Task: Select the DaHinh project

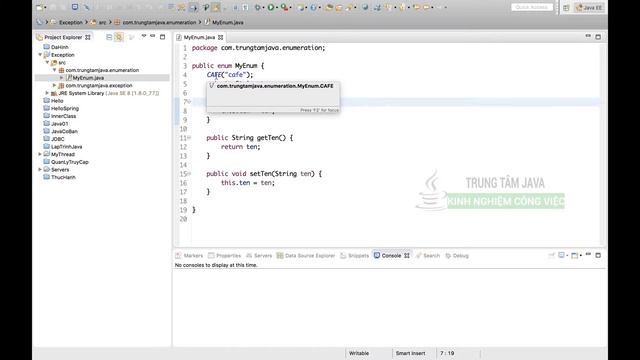Action: [x=60, y=47]
